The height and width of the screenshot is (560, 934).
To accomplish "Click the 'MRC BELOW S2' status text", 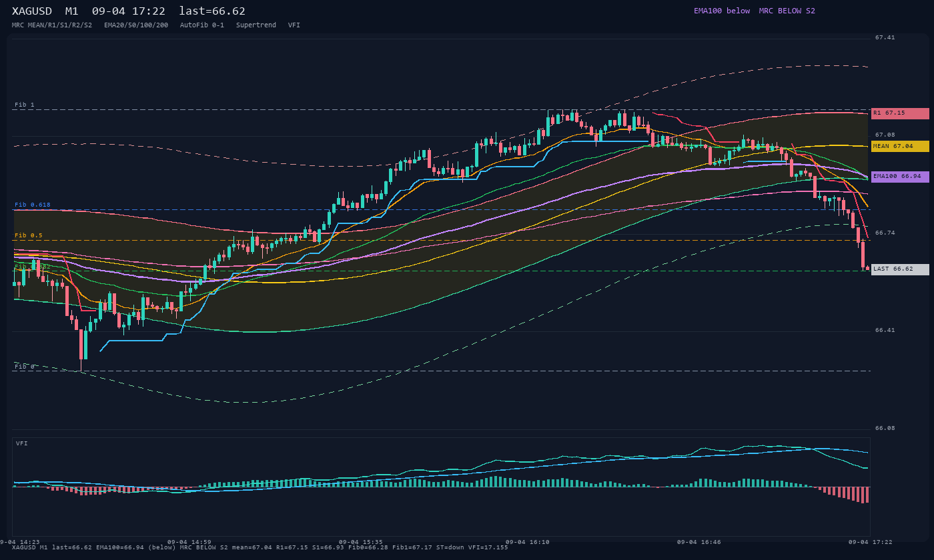I will (x=787, y=11).
